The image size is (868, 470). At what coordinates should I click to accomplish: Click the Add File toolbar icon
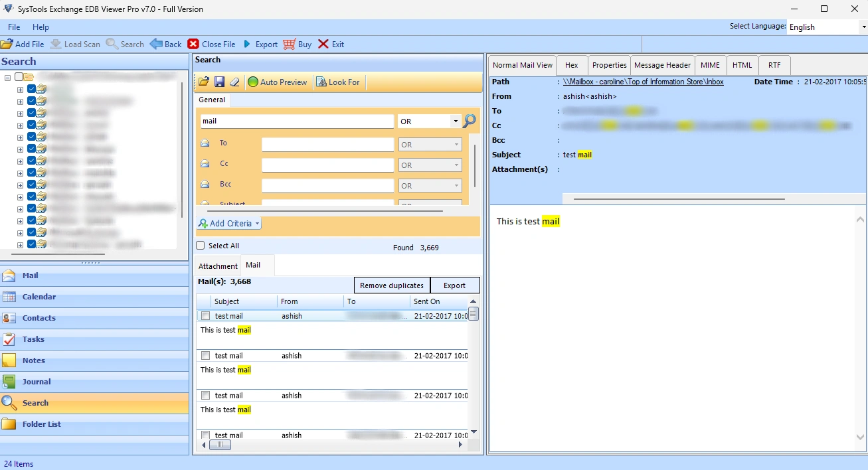[7, 44]
